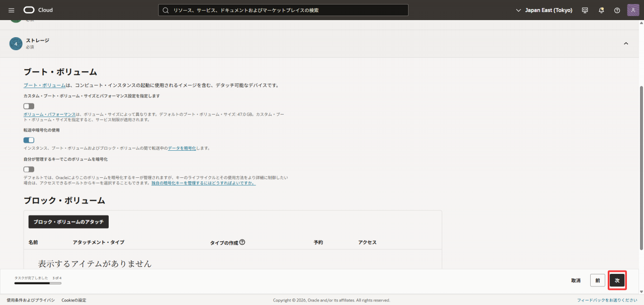Open the hamburger navigation menu

click(x=12, y=10)
